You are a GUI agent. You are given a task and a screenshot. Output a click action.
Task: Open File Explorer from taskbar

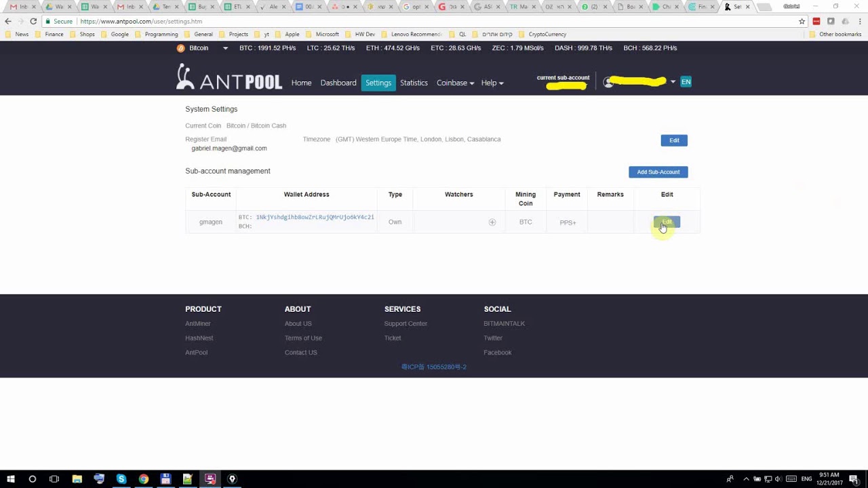[77, 479]
